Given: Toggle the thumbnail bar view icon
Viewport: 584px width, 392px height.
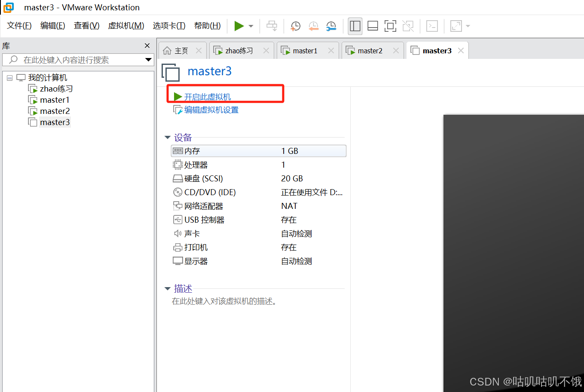Looking at the screenshot, I should point(373,26).
